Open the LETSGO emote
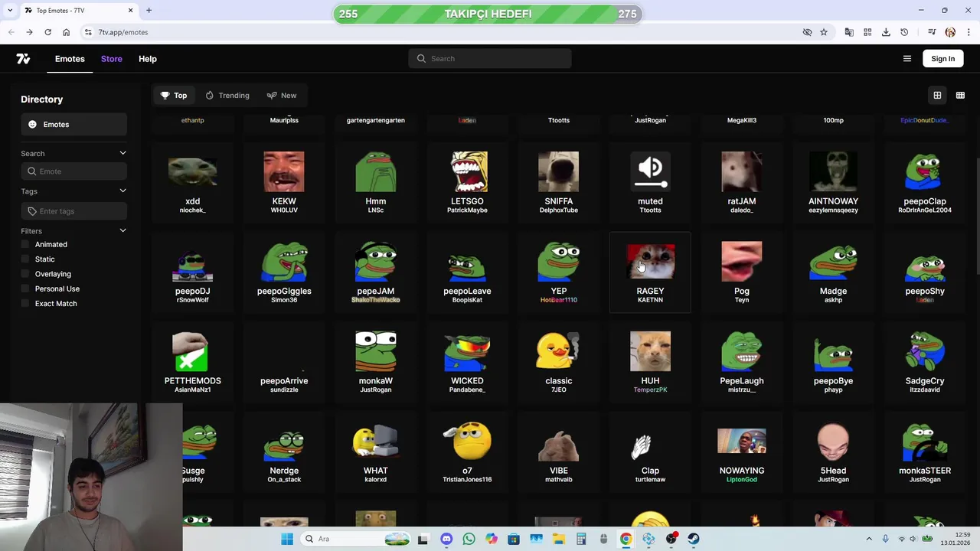The width and height of the screenshot is (980, 551). (x=467, y=182)
